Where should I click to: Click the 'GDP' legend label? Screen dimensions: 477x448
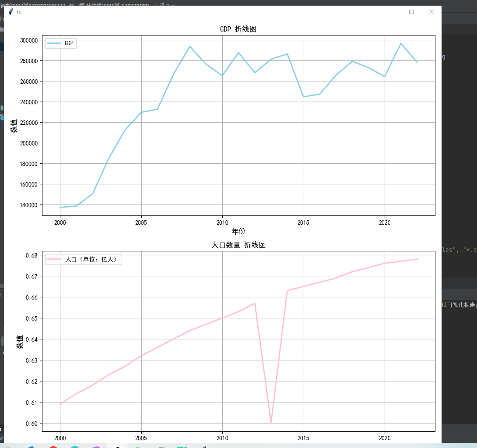tap(69, 43)
